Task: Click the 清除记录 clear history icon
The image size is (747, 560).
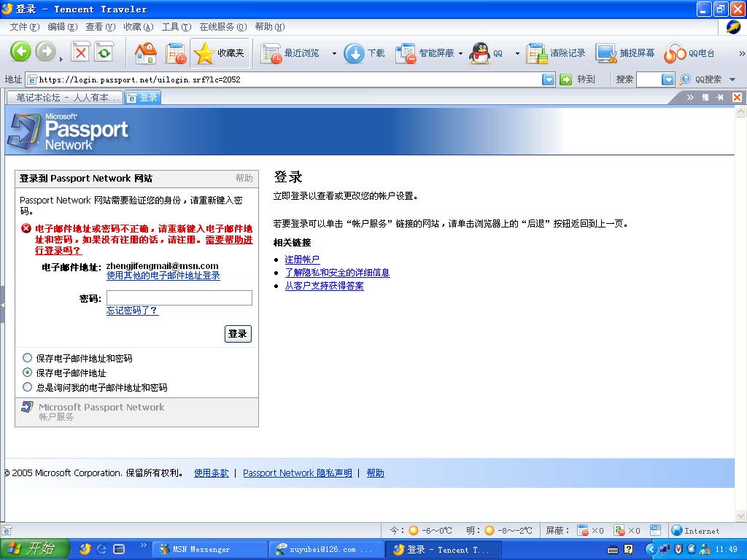Action: pyautogui.click(x=538, y=52)
